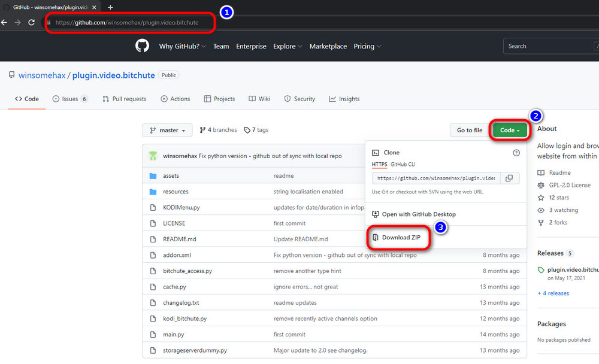Open the plugin.video.bitchute repo link
Image resolution: width=599 pixels, height=364 pixels.
113,75
